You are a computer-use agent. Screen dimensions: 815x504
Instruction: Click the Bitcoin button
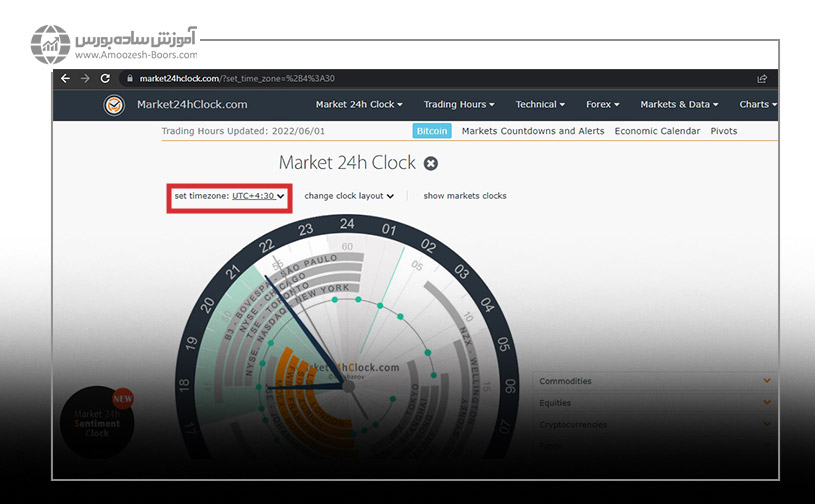pos(432,131)
